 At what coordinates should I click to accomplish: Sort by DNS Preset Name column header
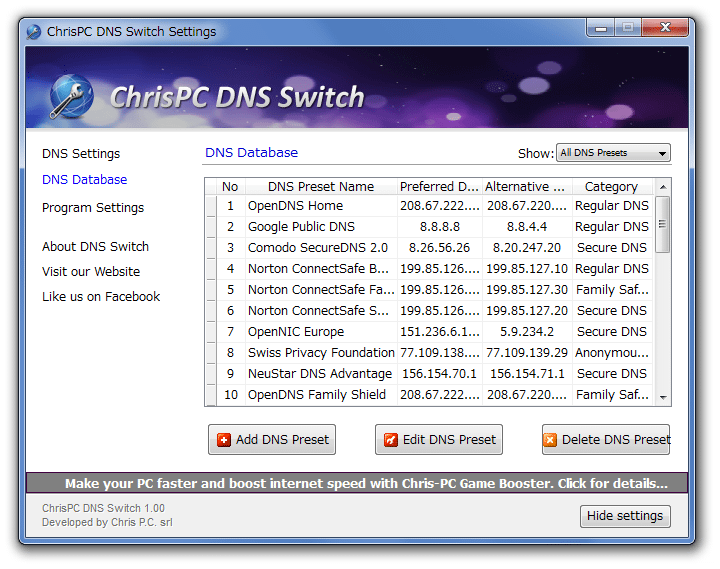click(x=321, y=186)
